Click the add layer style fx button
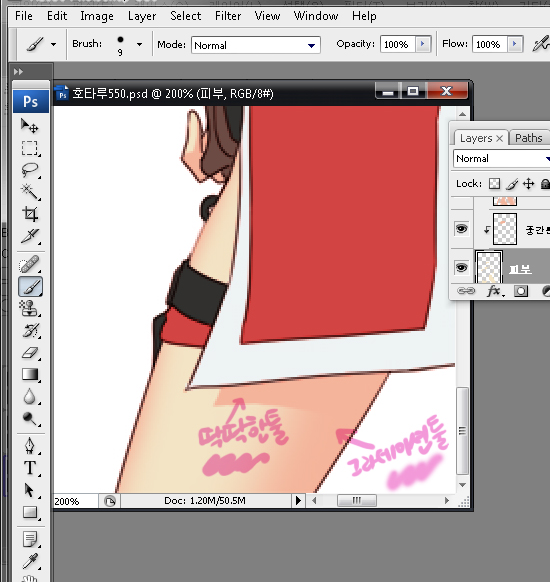Viewport: 550px width, 582px height. click(495, 291)
